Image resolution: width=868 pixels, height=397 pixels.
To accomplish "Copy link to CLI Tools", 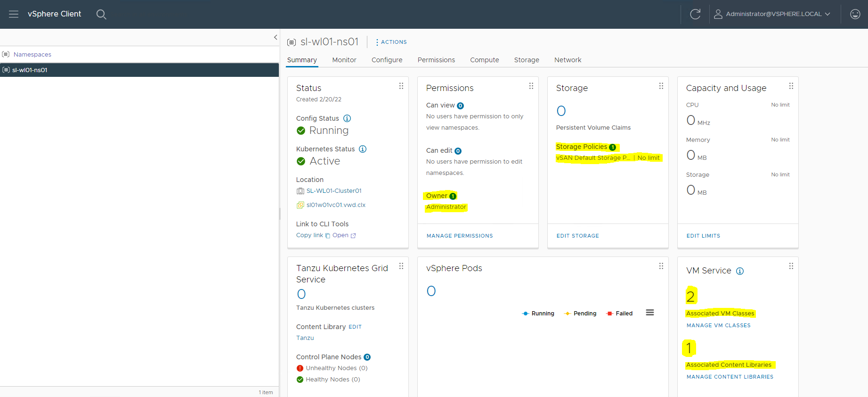I will pos(313,235).
